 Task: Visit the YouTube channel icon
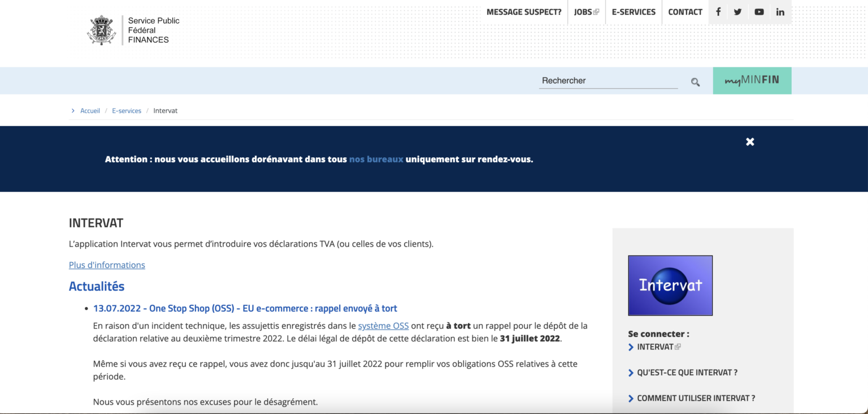(759, 11)
